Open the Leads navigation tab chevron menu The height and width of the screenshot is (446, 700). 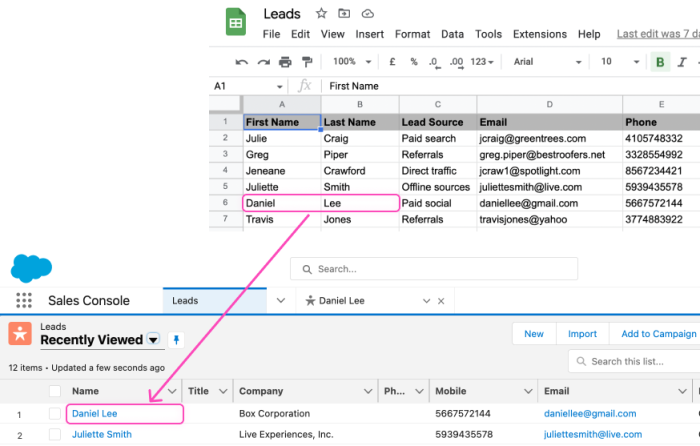pyautogui.click(x=280, y=300)
